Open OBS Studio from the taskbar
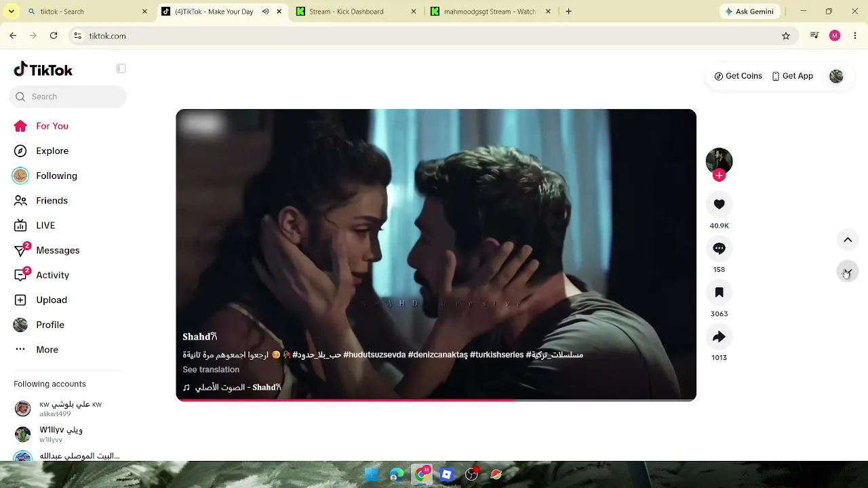The height and width of the screenshot is (488, 868). [471, 474]
